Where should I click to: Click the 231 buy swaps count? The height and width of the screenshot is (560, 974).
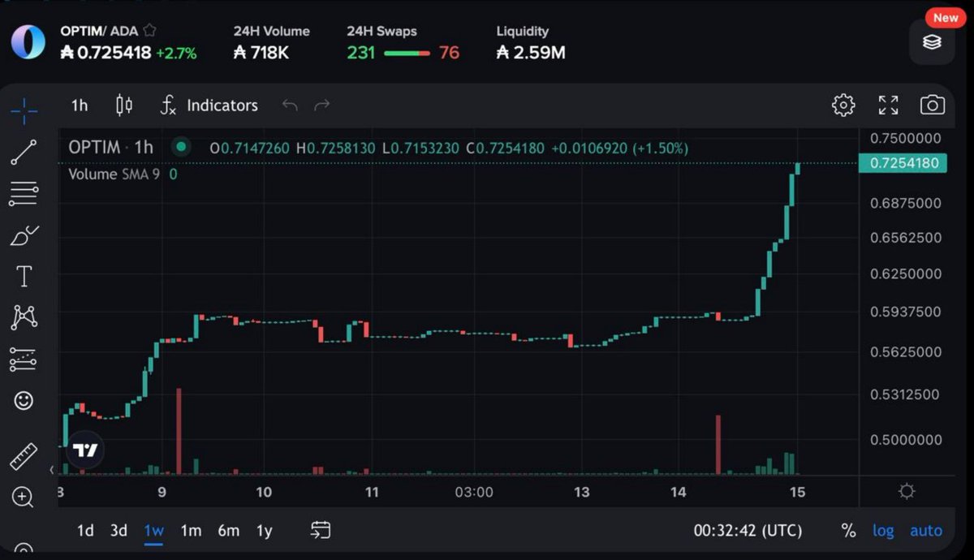click(360, 53)
